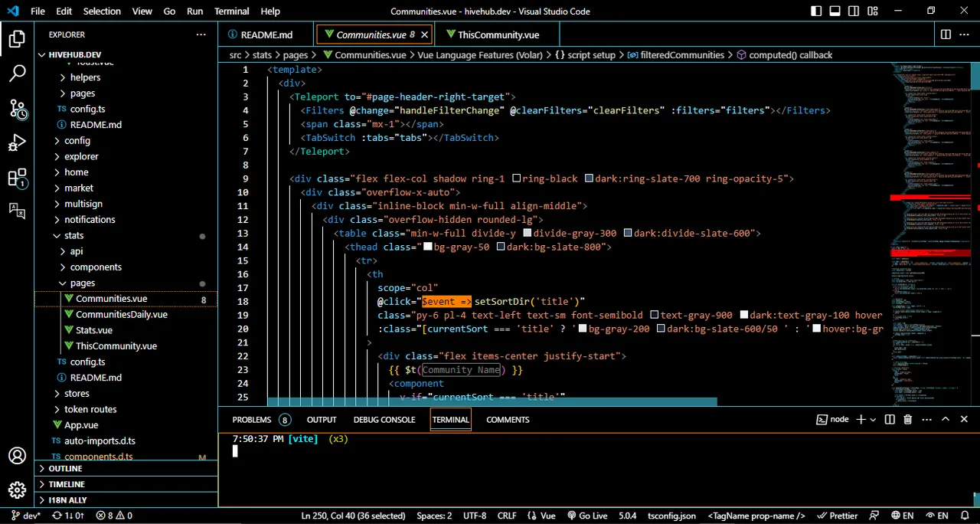Collapse the HIVEHUB.DEV root folder
The width and height of the screenshot is (980, 524).
pyautogui.click(x=74, y=54)
